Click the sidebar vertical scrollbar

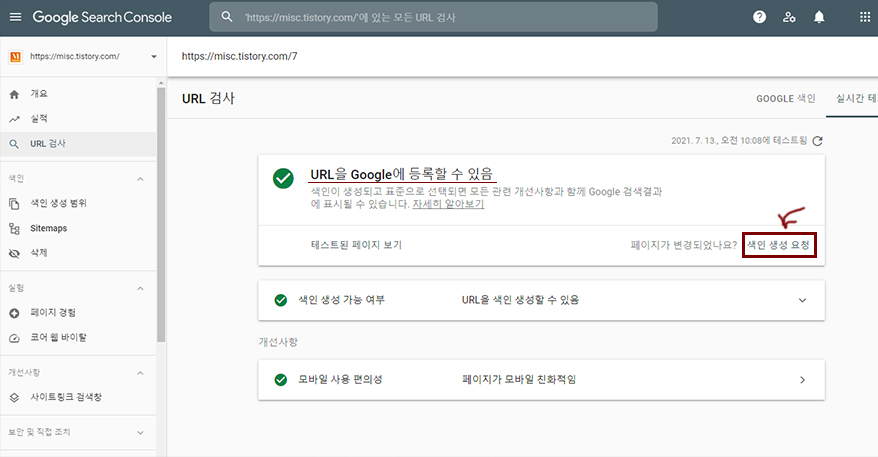pos(161,213)
